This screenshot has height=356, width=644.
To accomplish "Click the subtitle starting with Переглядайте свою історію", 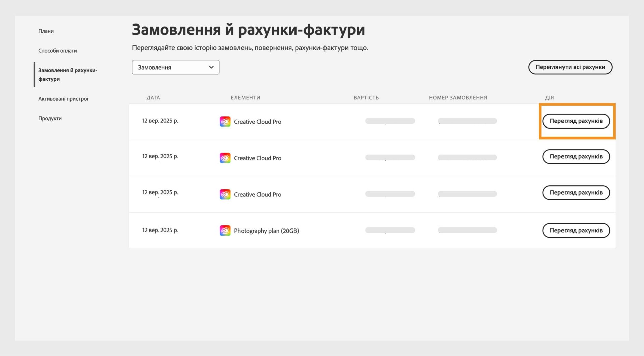I will (250, 48).
